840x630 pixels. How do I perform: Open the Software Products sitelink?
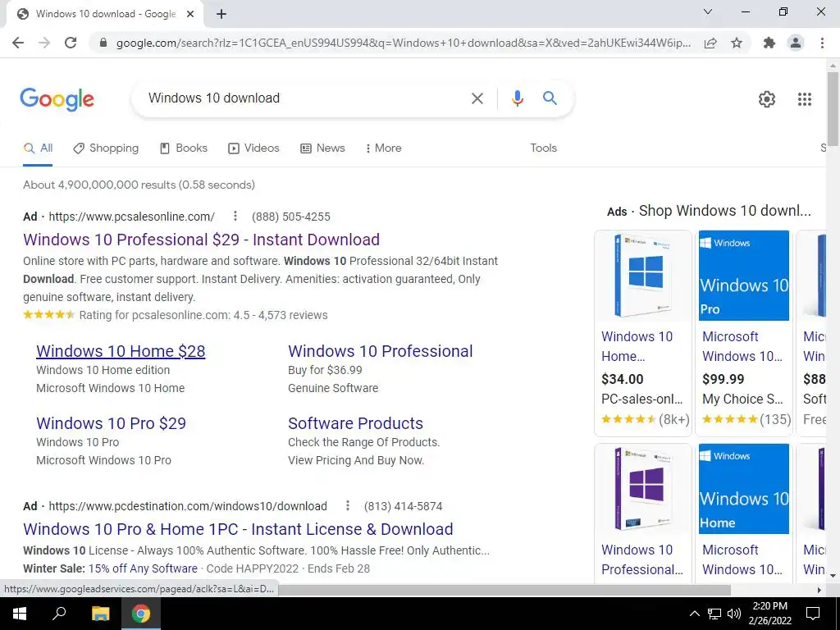pyautogui.click(x=355, y=424)
